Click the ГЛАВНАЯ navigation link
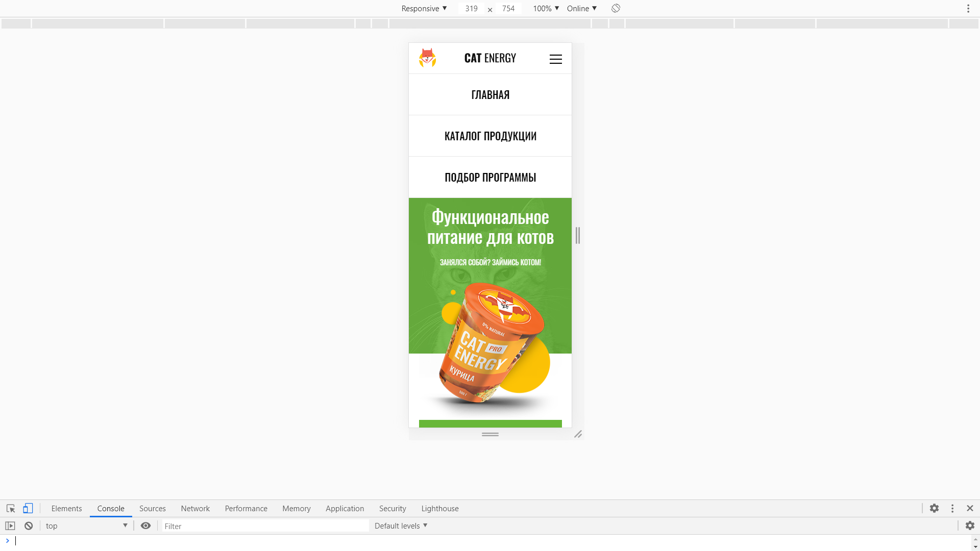980x551 pixels. (x=490, y=95)
